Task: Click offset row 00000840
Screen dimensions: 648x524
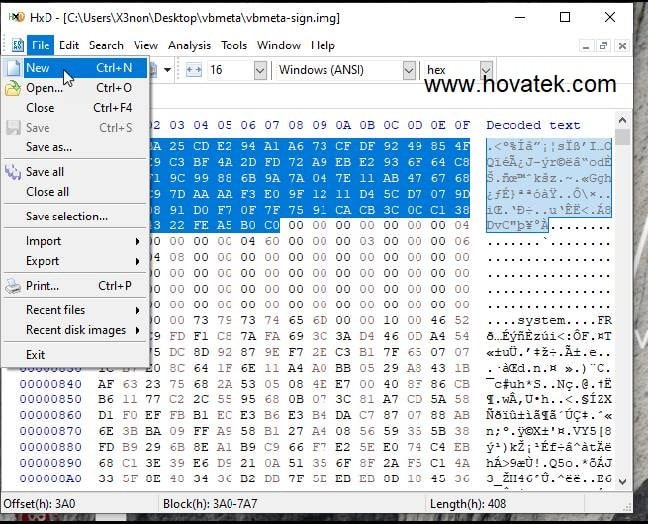Action: tap(50, 384)
